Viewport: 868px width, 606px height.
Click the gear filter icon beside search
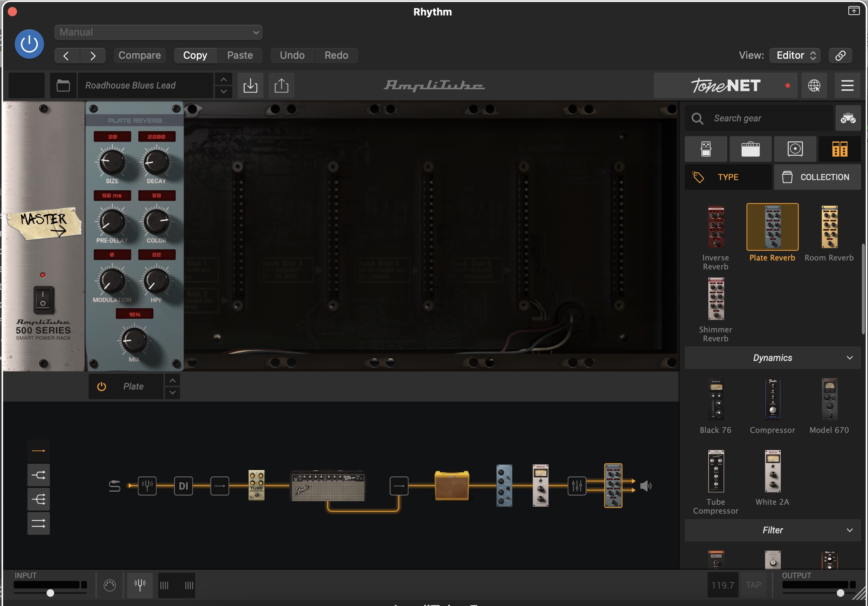click(848, 118)
